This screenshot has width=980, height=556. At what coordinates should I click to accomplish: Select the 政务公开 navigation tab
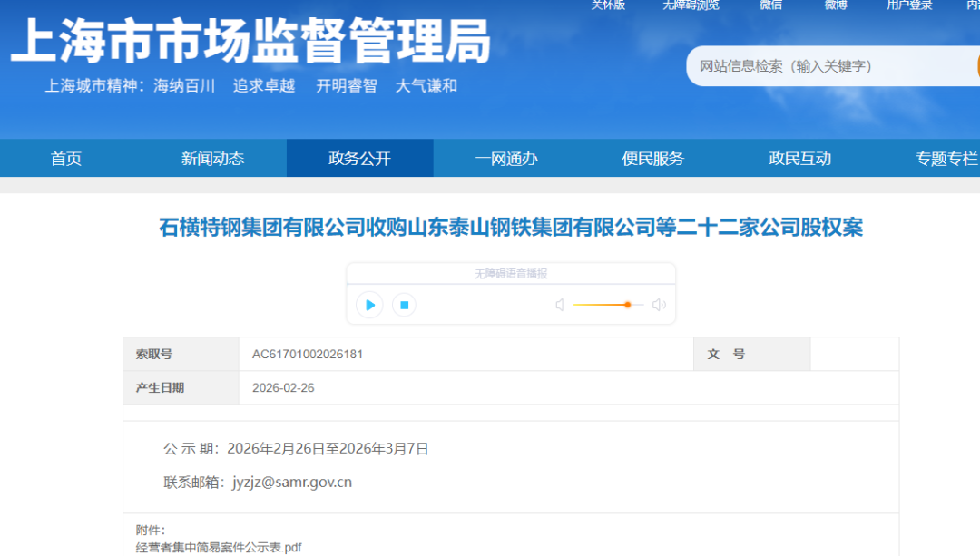[360, 158]
